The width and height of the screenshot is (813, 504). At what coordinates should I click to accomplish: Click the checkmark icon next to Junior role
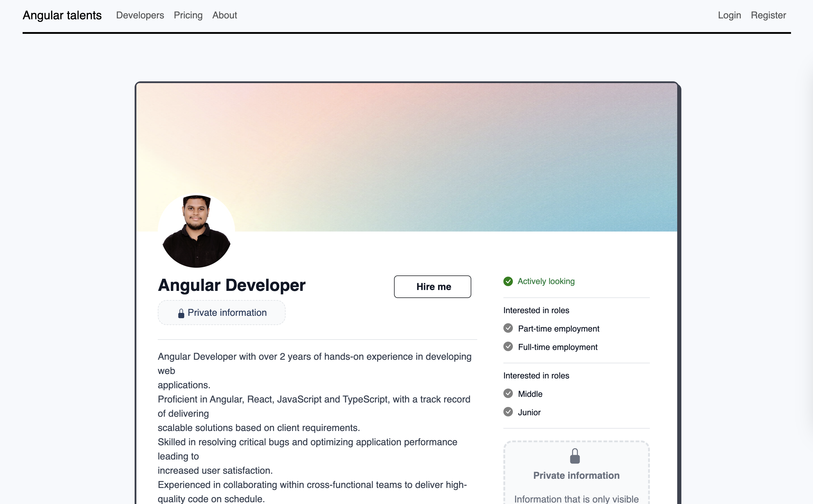pyautogui.click(x=508, y=412)
